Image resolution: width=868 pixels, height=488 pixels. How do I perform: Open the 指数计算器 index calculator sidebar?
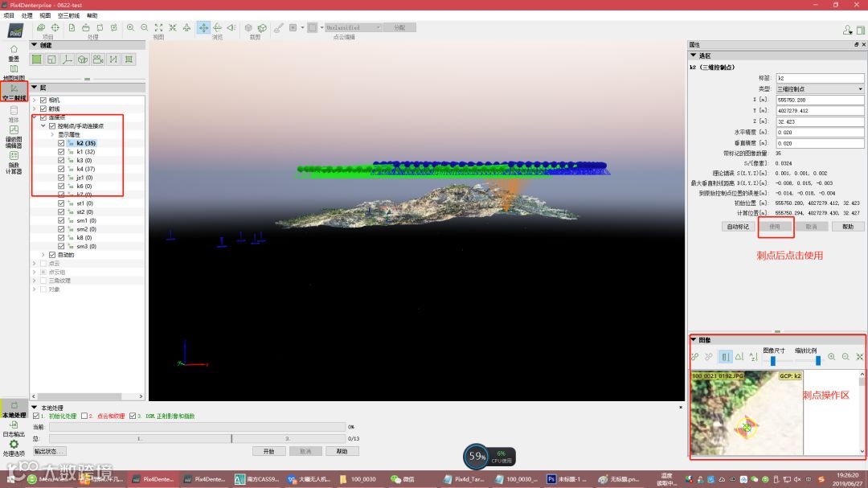click(14, 162)
